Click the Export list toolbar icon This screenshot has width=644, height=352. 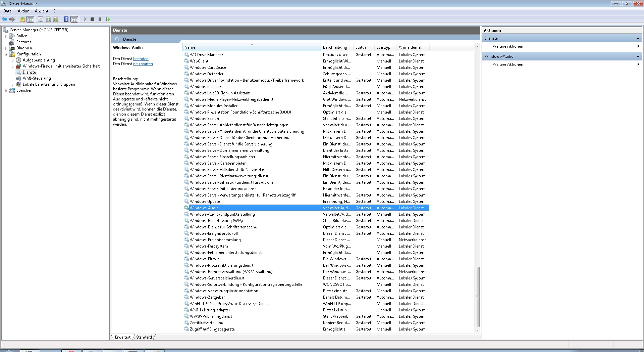point(56,19)
